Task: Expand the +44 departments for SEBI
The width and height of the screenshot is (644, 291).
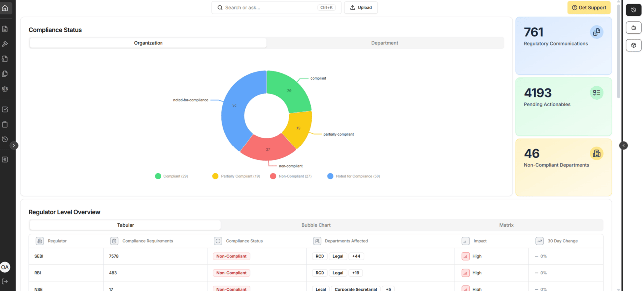Action: point(356,256)
